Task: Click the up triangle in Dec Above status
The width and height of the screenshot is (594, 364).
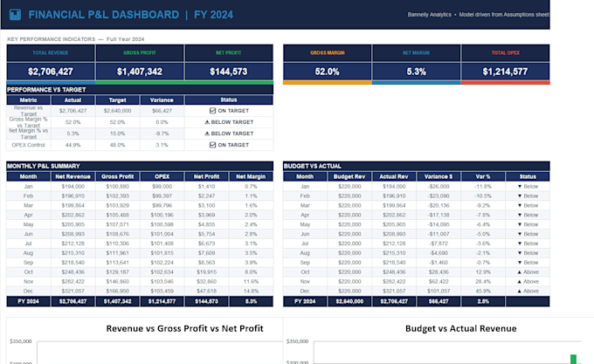Action: (520, 291)
